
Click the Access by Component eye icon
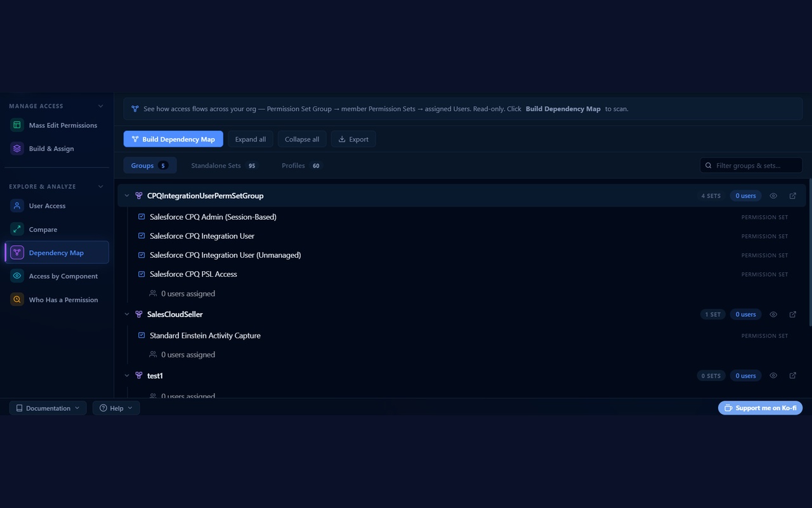coord(17,276)
